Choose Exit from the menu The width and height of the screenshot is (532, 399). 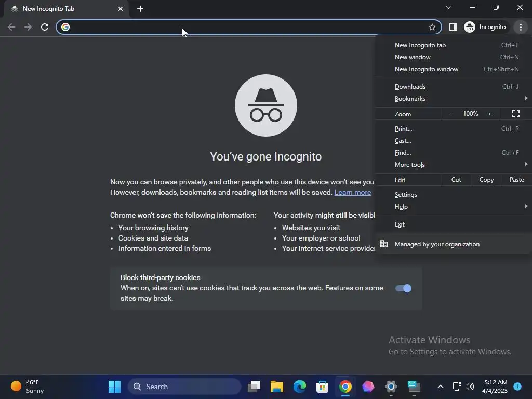coord(453,224)
